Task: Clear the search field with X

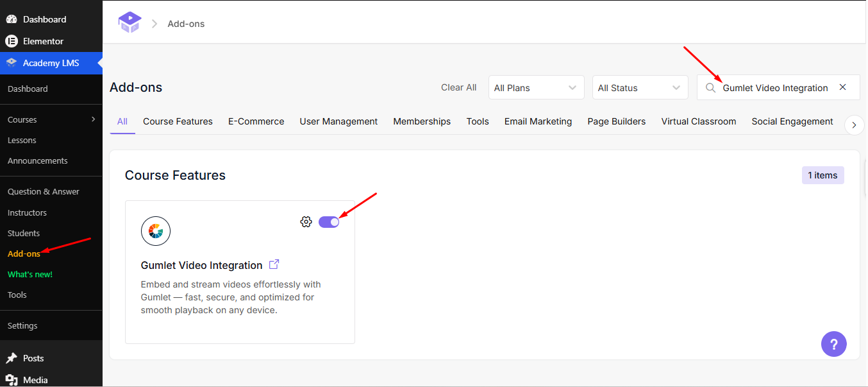Action: pyautogui.click(x=843, y=87)
